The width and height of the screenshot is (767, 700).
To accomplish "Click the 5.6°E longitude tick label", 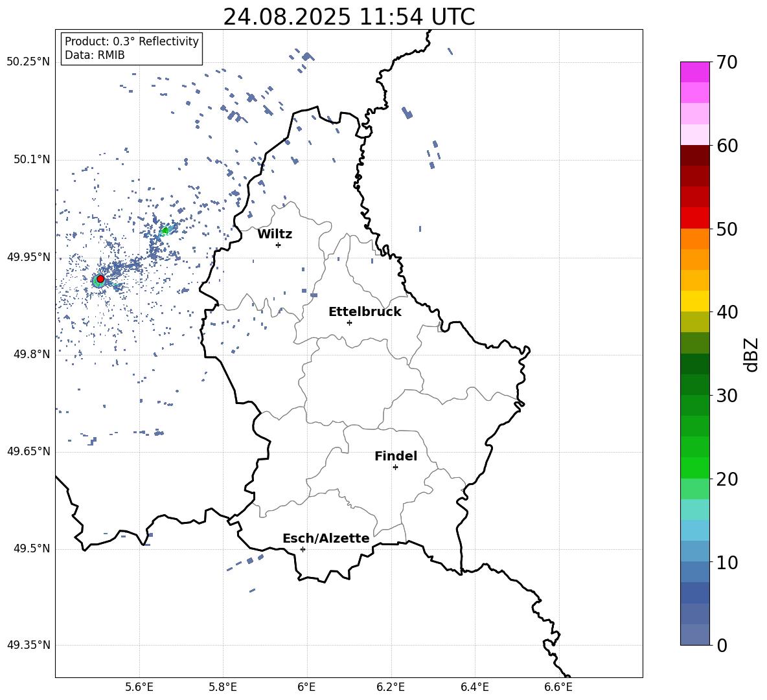I will coord(139,687).
